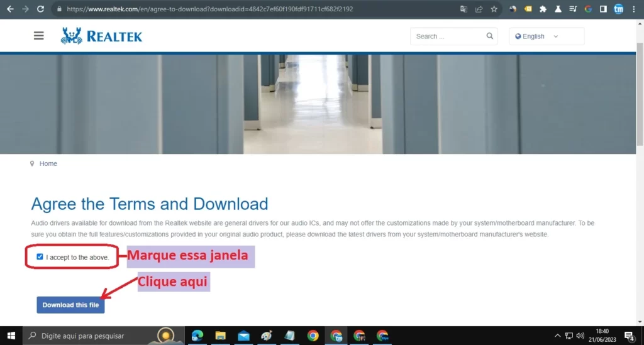Open the active Chrome tm profile window in taskbar
Viewport: 644px width, 345px height.
(336, 336)
